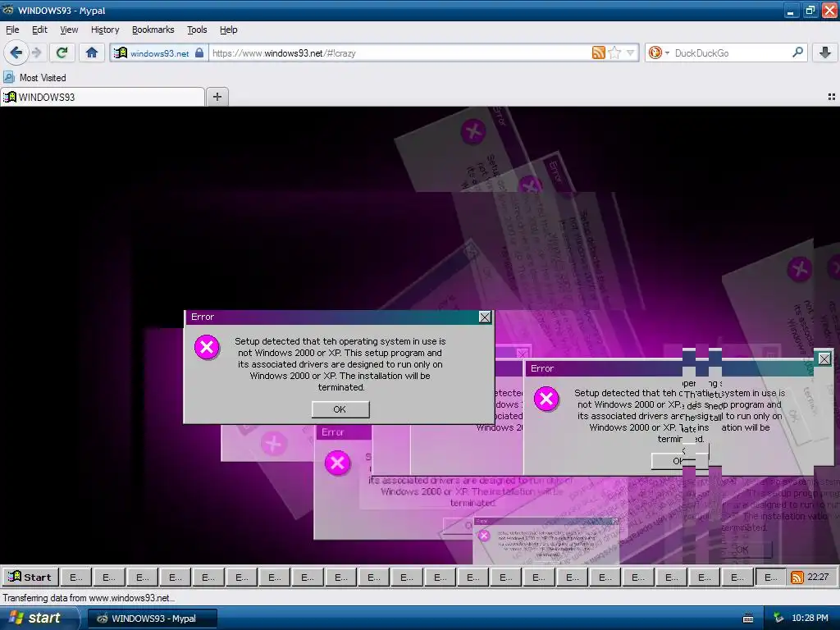The image size is (840, 630).
Task: Open the Bookmarks menu
Action: [x=153, y=30]
